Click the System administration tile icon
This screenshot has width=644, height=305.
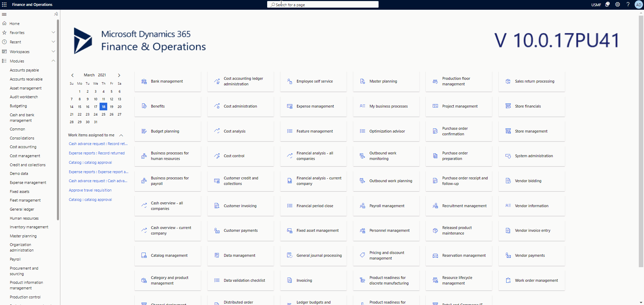[508, 156]
